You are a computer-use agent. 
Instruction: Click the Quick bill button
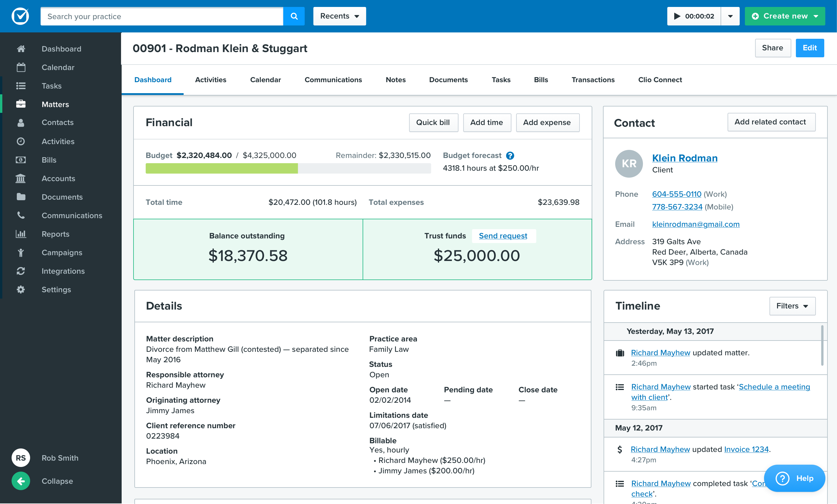(x=434, y=122)
